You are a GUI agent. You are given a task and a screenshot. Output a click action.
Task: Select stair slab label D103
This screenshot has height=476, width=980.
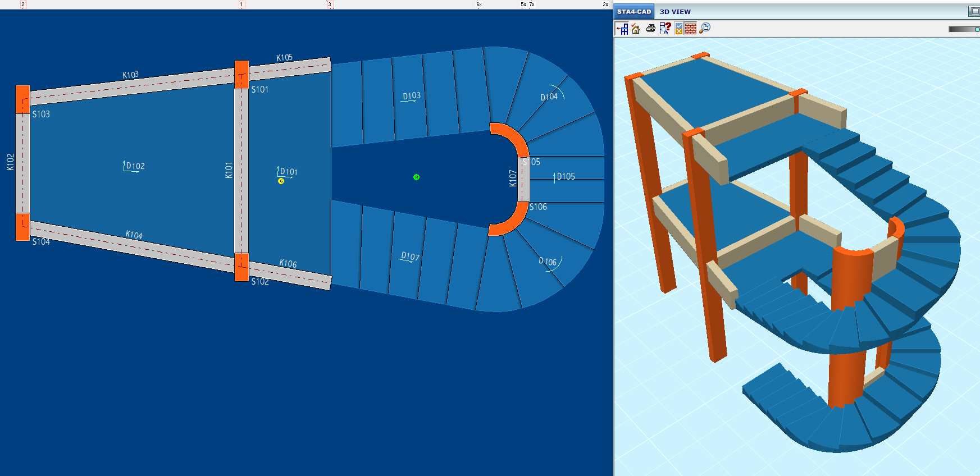(411, 96)
